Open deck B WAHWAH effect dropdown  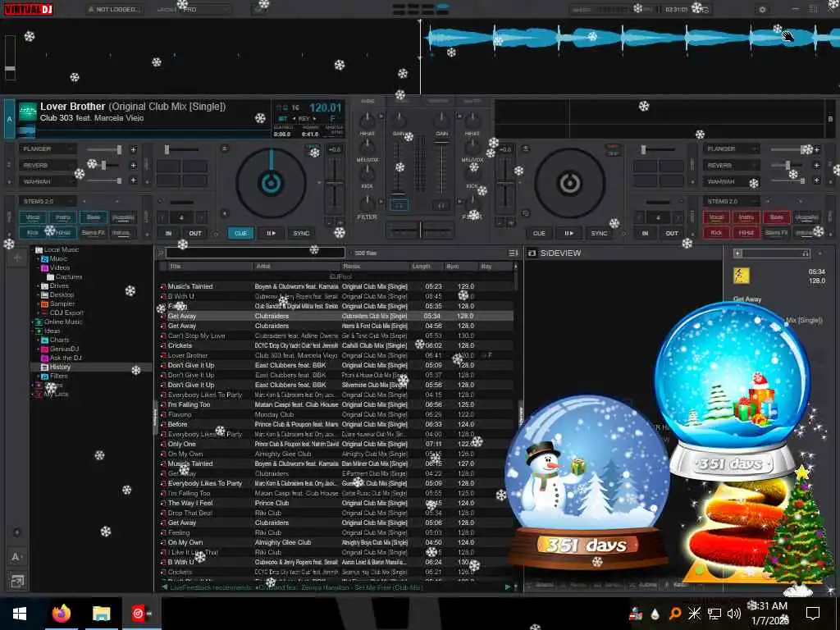pos(731,181)
